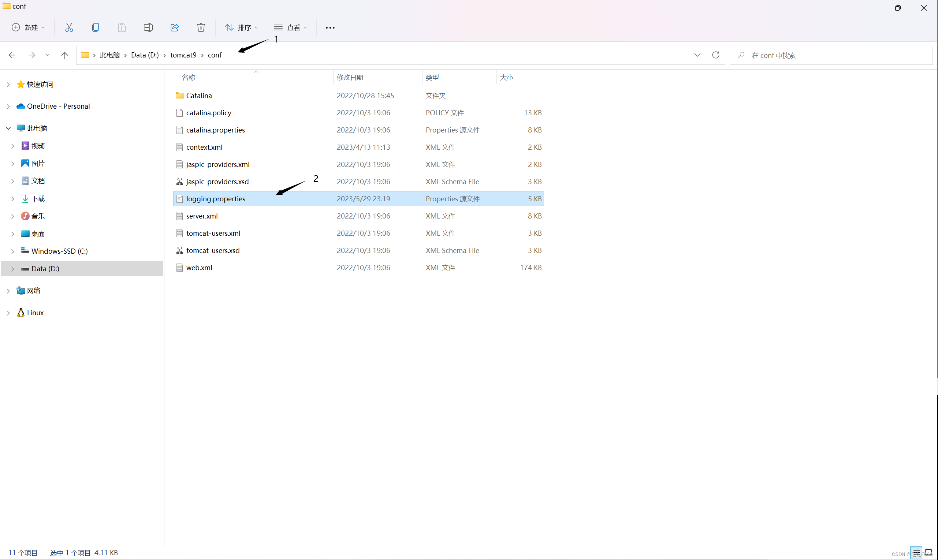Switch to large icons view in status bar
Image resolution: width=938 pixels, height=560 pixels.
point(928,553)
